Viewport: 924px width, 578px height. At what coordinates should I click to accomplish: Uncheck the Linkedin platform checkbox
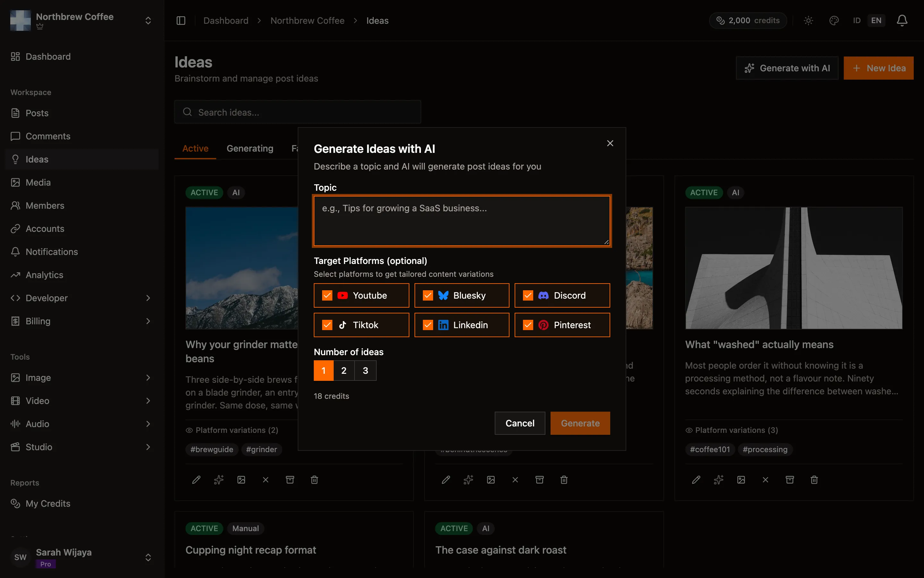click(428, 325)
